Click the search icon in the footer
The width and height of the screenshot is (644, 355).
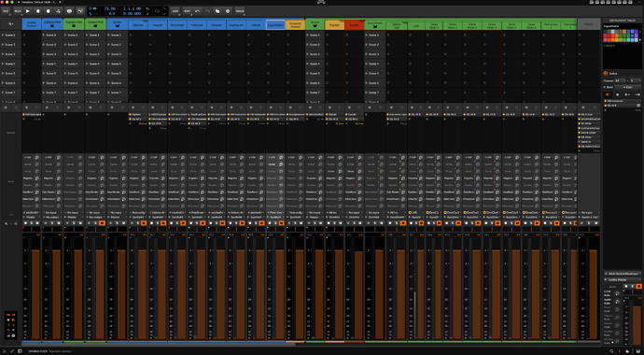tap(611, 351)
